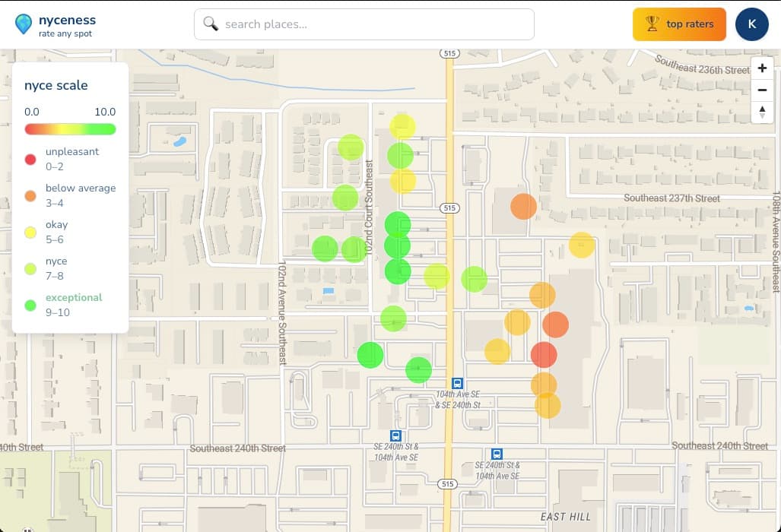Viewport: 781px width, 532px height.
Task: Zoom in with the plus button
Action: pos(762,68)
